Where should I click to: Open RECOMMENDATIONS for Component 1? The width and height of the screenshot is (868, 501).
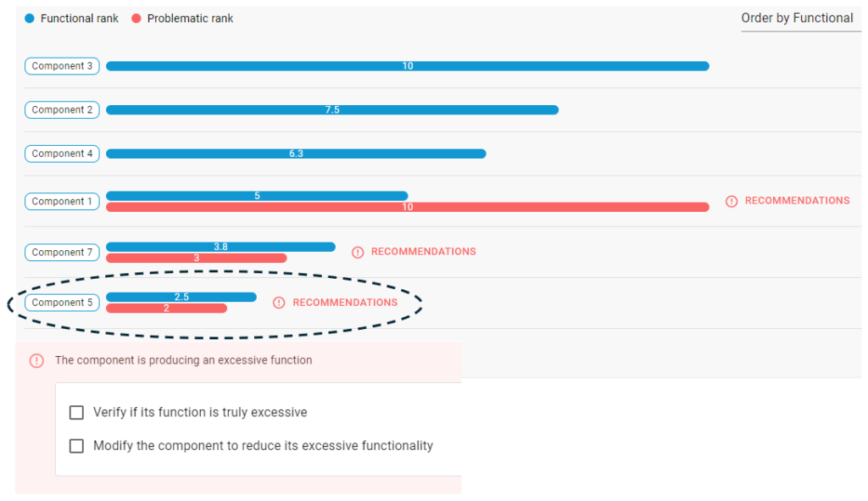[797, 201]
